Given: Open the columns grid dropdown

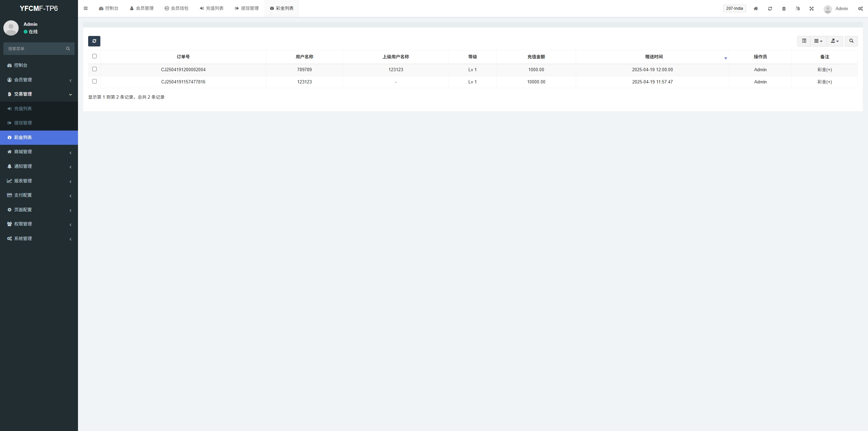Looking at the screenshot, I should 818,41.
